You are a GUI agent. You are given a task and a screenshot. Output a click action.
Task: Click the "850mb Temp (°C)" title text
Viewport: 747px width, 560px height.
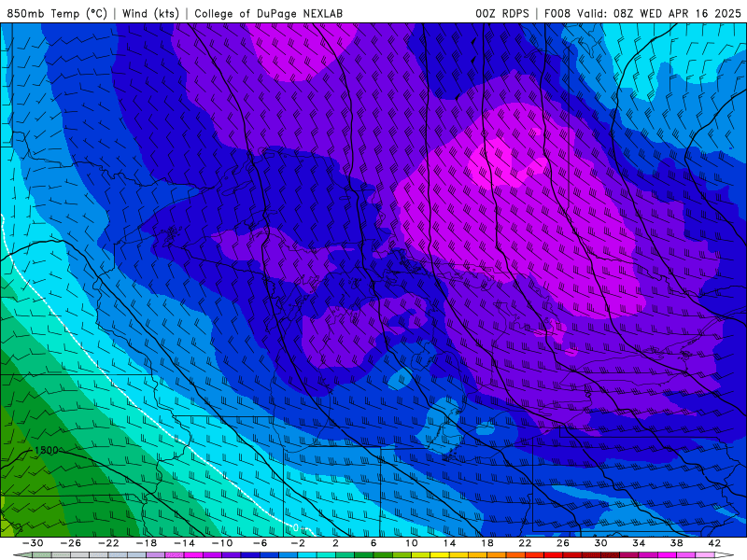pos(57,13)
